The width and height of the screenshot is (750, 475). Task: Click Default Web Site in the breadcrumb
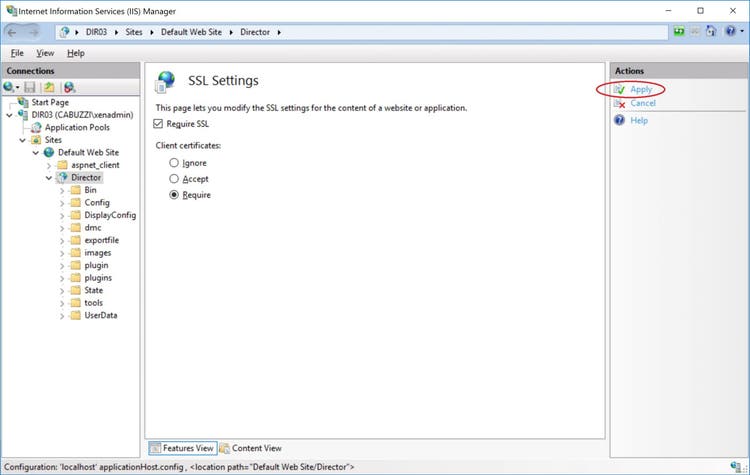coord(191,32)
